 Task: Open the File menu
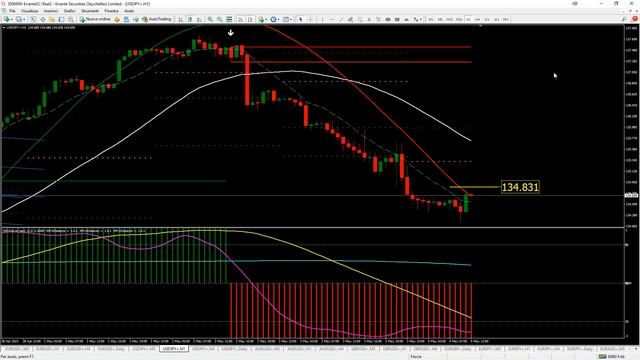(x=12, y=11)
